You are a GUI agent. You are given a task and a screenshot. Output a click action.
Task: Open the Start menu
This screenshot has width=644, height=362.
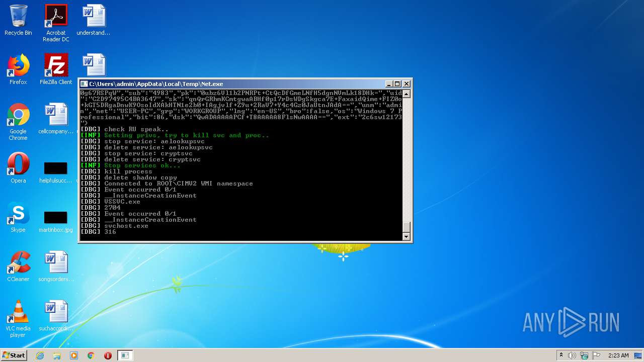click(x=14, y=355)
